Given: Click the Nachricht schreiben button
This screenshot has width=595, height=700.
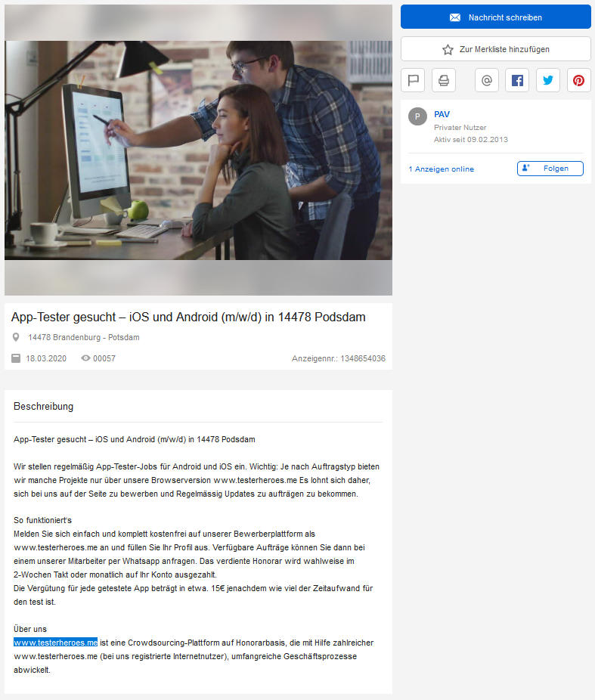Looking at the screenshot, I should (495, 17).
